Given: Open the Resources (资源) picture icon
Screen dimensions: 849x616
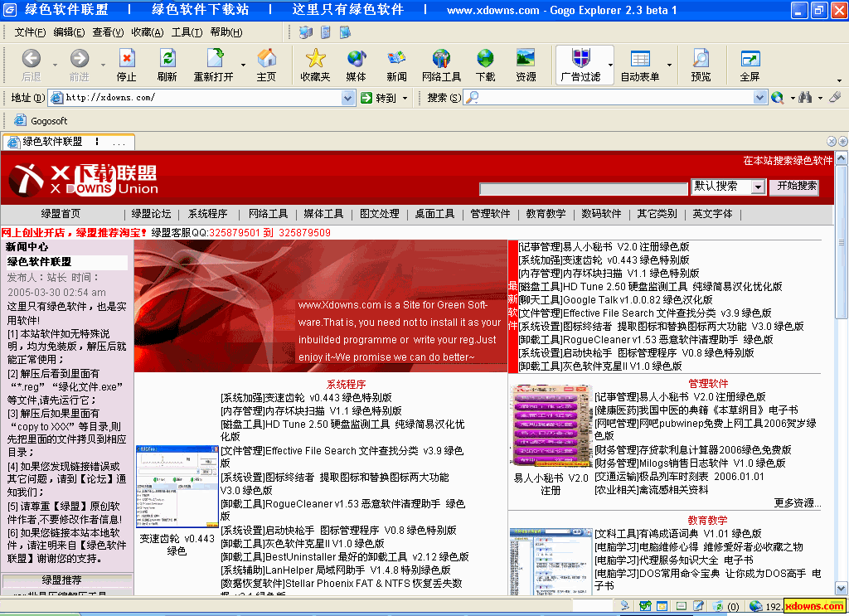Looking at the screenshot, I should coord(526,59).
